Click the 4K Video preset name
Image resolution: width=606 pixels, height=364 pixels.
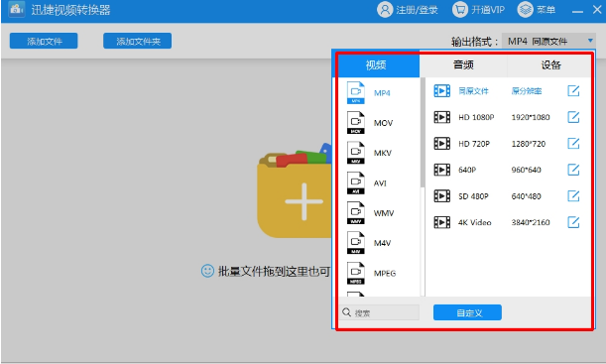coord(475,222)
